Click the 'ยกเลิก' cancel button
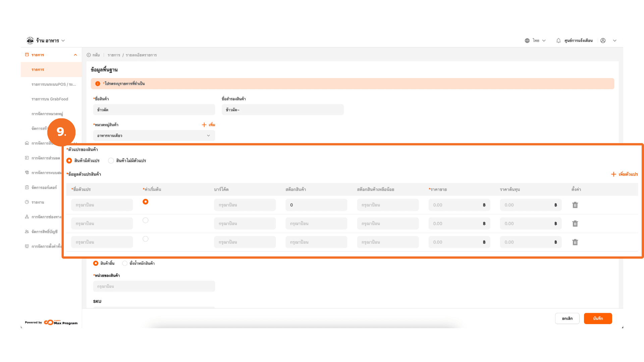 [567, 318]
